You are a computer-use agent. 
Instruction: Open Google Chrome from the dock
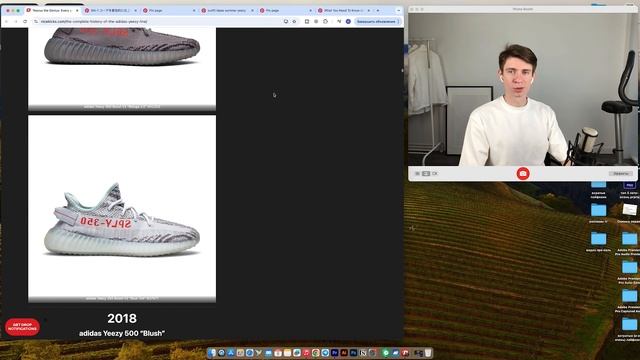tap(316, 353)
